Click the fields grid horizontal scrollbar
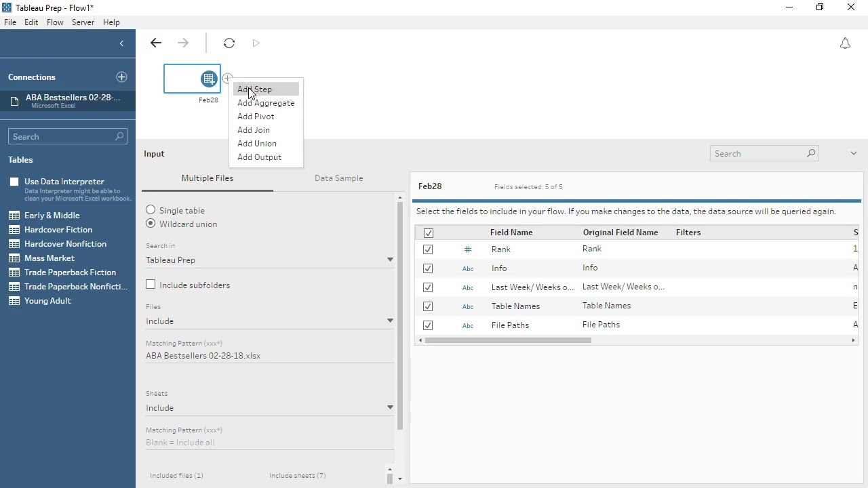This screenshot has height=488, width=868. [x=508, y=340]
